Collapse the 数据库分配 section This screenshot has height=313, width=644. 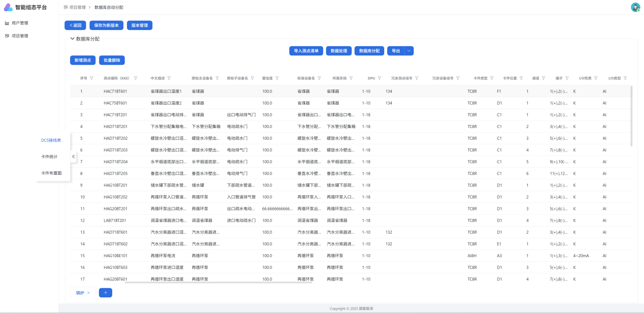tap(72, 39)
